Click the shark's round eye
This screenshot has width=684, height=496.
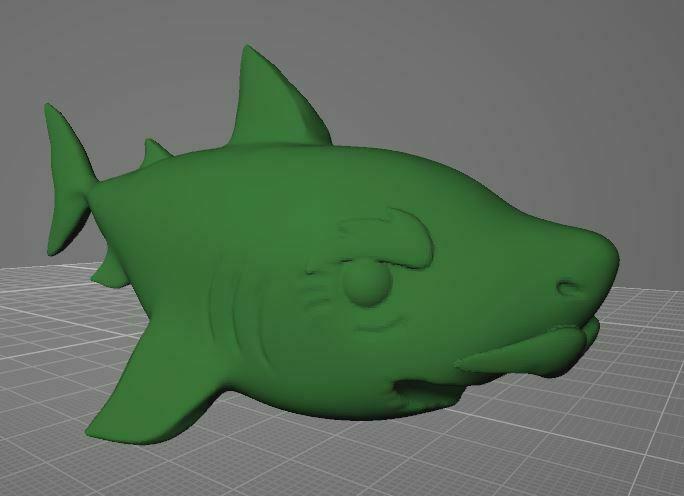pyautogui.click(x=366, y=284)
